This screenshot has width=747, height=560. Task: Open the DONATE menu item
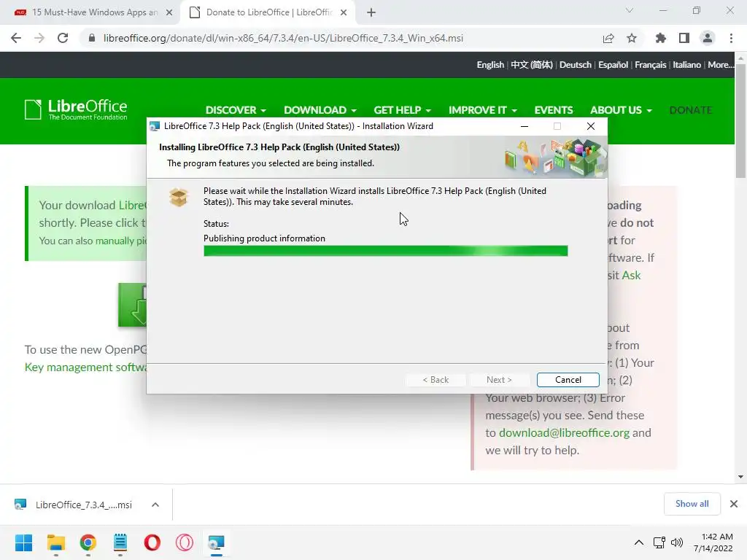[x=690, y=110]
